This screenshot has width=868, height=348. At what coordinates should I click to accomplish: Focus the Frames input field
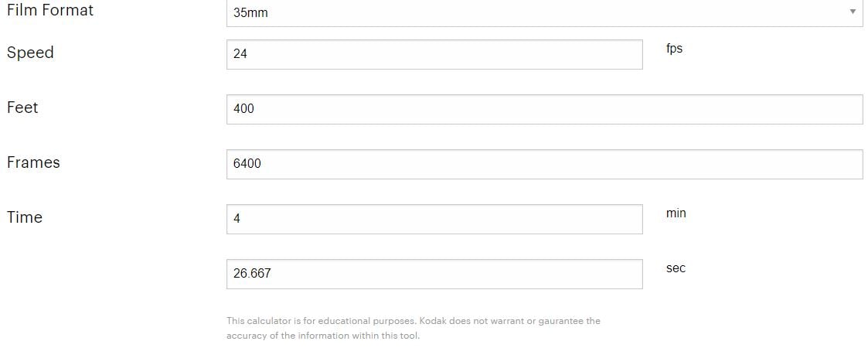[x=543, y=164]
